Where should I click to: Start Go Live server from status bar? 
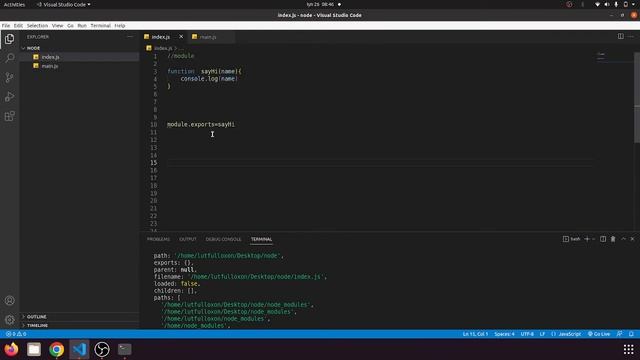coord(599,334)
